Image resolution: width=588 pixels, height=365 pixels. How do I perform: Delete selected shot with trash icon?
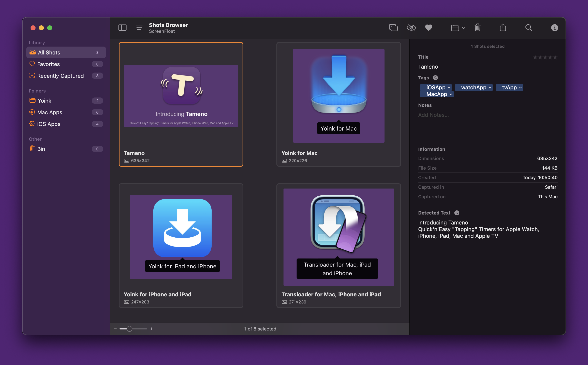[477, 27]
